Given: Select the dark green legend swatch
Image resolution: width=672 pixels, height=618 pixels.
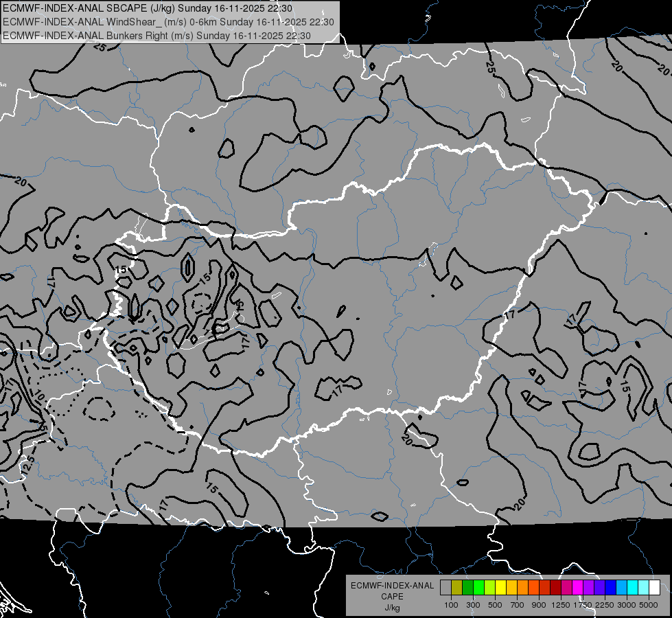Looking at the screenshot, I should click(467, 588).
